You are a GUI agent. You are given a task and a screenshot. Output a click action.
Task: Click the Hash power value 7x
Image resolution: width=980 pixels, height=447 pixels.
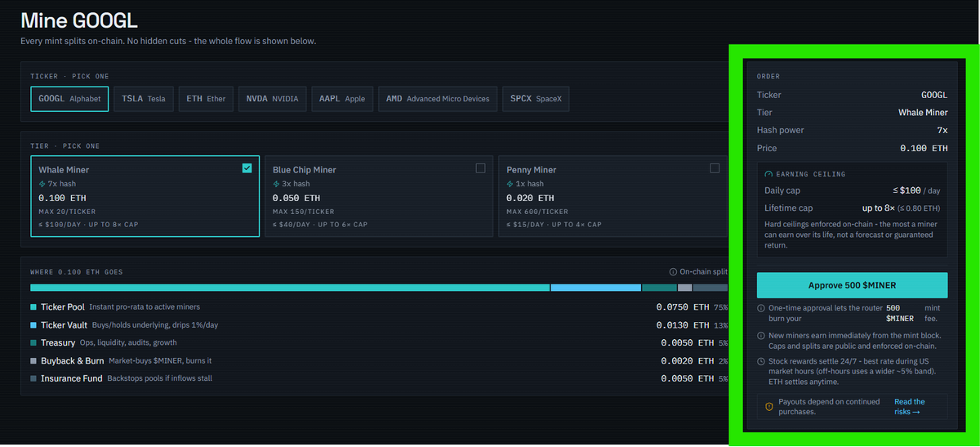[942, 131]
